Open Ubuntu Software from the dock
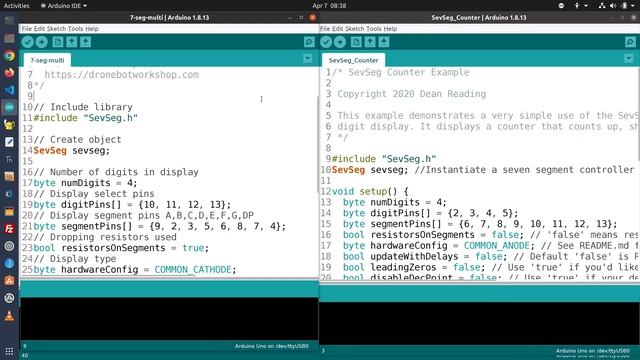The height and width of the screenshot is (360, 640). coord(9,280)
